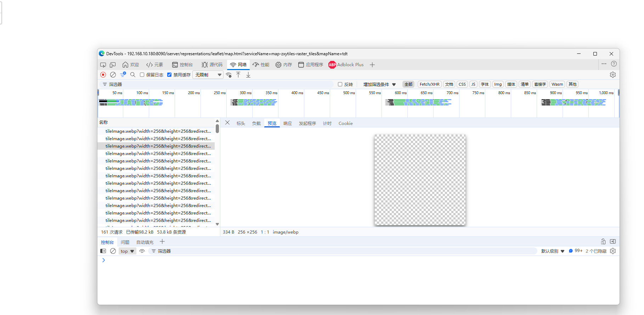Expand the 增加筛选条件 dropdown
The width and height of the screenshot is (644, 315).
379,84
